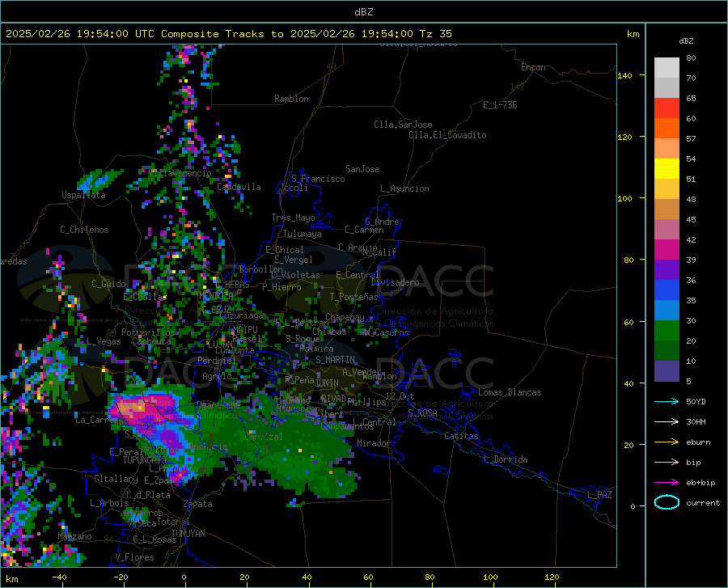Click the MENDOZA city label

[216, 296]
